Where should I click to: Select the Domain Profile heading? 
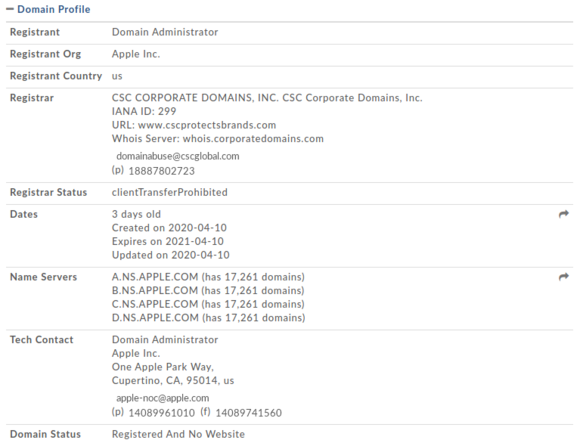pyautogui.click(x=54, y=9)
